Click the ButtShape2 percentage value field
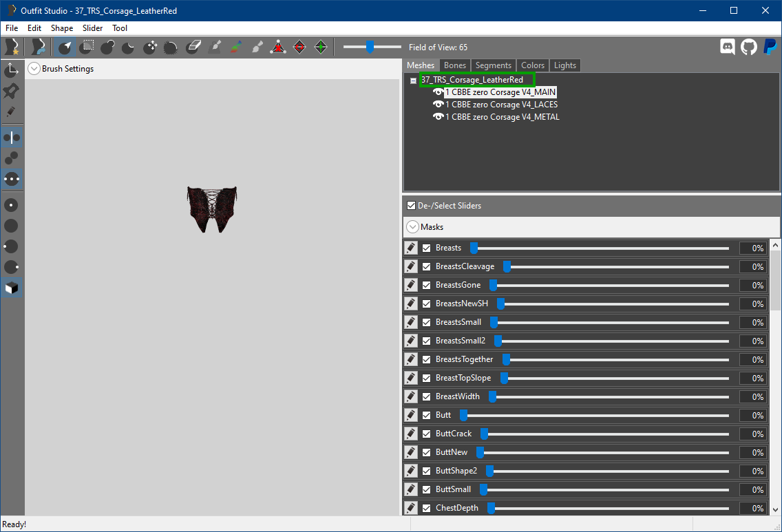 point(752,471)
